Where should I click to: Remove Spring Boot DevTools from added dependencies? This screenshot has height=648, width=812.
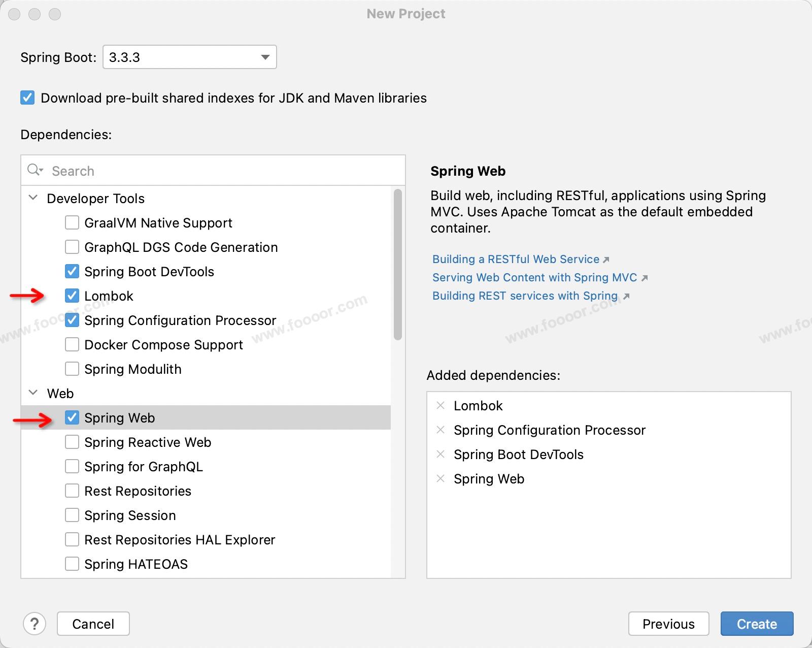pos(441,454)
